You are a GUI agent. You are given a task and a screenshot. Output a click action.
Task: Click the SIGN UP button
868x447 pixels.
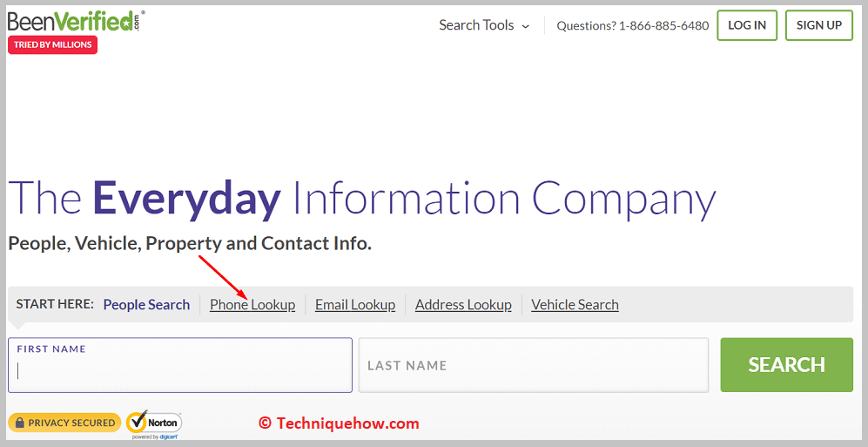(x=818, y=25)
